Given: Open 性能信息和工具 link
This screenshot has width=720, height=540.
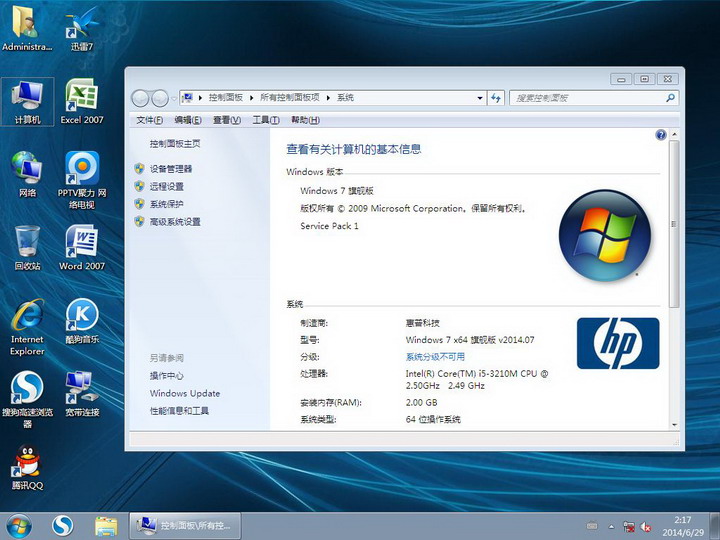Looking at the screenshot, I should coord(179,411).
